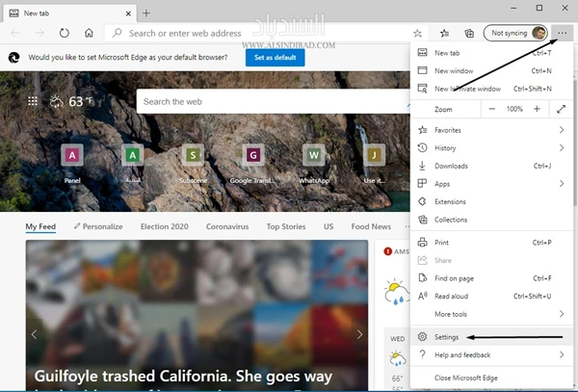
Task: Open the Personalize feed link
Action: (98, 226)
